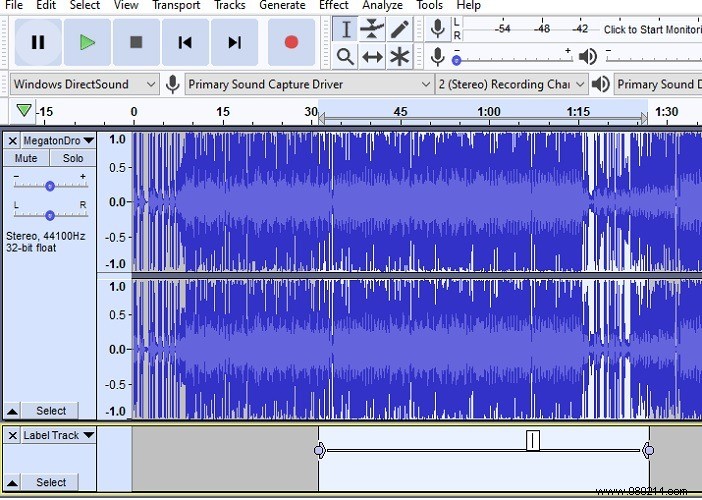The image size is (702, 500).
Task: Click the playback volume speaker icon
Action: click(x=587, y=57)
